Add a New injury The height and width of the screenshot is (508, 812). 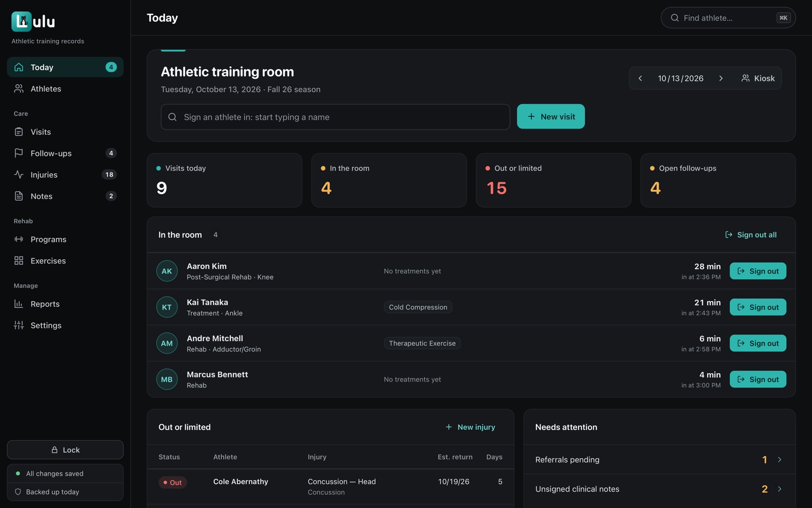coord(470,427)
